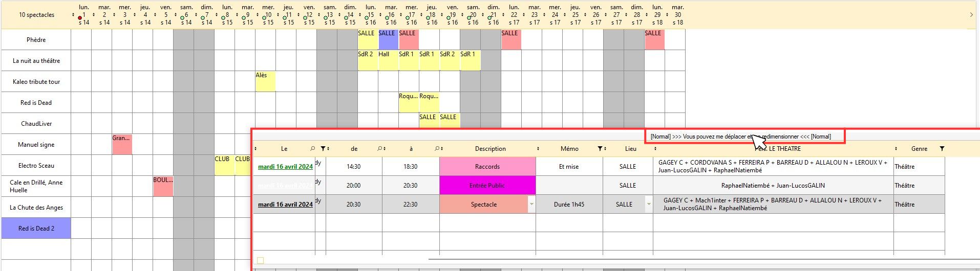
Task: Open the underlined green mardi 16 avril 2024 link
Action: point(285,167)
